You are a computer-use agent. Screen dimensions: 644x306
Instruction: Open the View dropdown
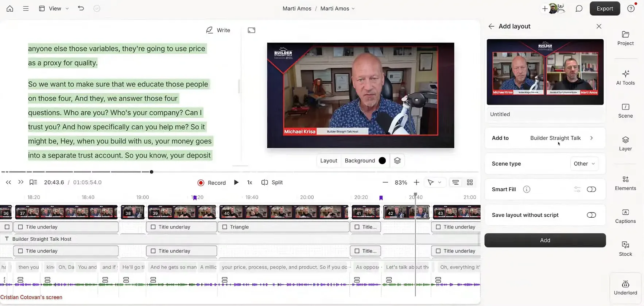(x=54, y=8)
